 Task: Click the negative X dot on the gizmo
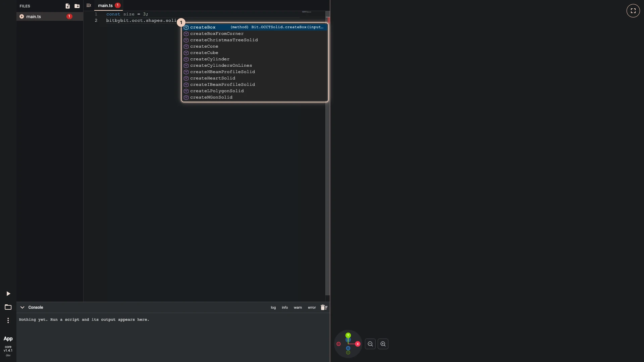[x=339, y=344]
